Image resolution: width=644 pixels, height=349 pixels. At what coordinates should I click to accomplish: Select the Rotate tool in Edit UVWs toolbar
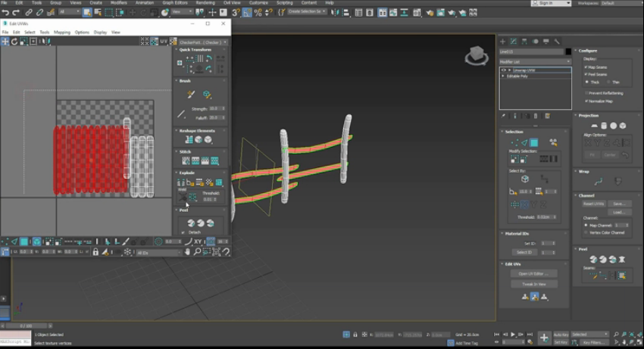coord(14,42)
